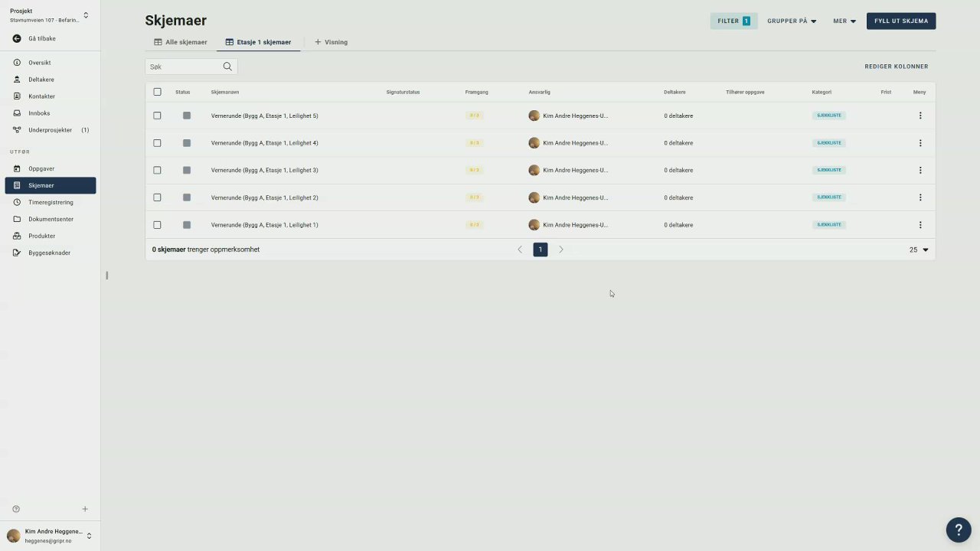Open three-dot menu for Leilighet 1 row

[920, 225]
